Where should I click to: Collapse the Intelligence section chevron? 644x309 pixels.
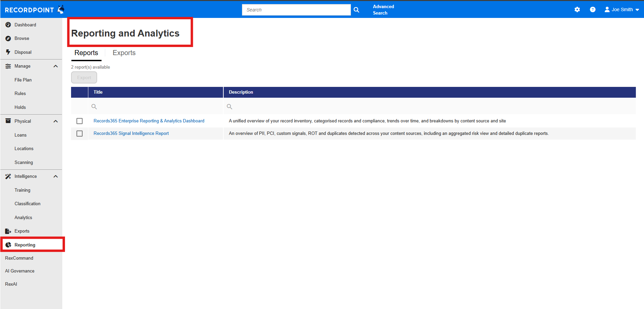click(55, 176)
